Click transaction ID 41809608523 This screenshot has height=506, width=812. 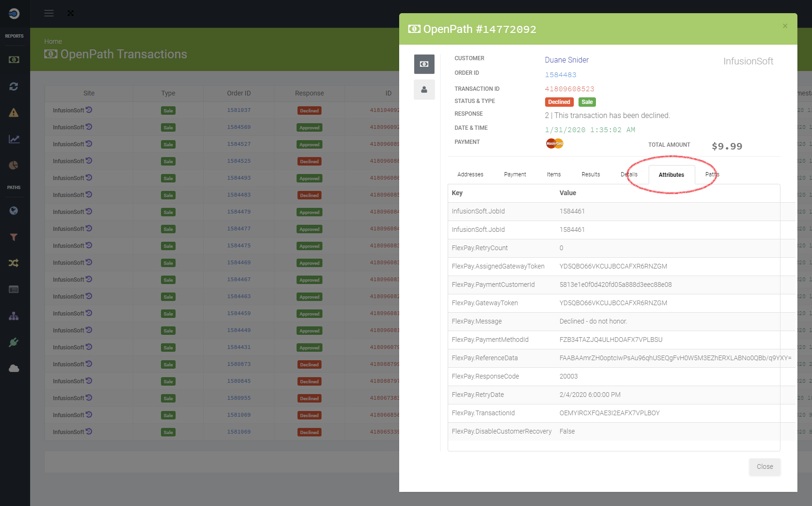tap(570, 89)
